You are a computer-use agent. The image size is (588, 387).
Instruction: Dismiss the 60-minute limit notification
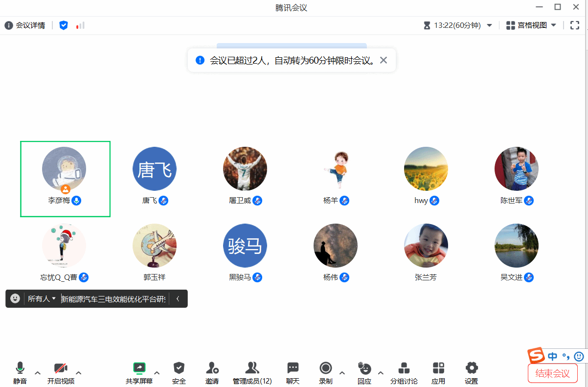point(384,60)
